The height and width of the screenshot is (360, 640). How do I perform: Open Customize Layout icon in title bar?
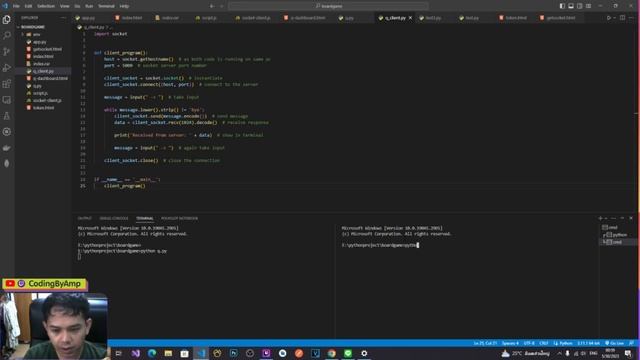coord(588,6)
